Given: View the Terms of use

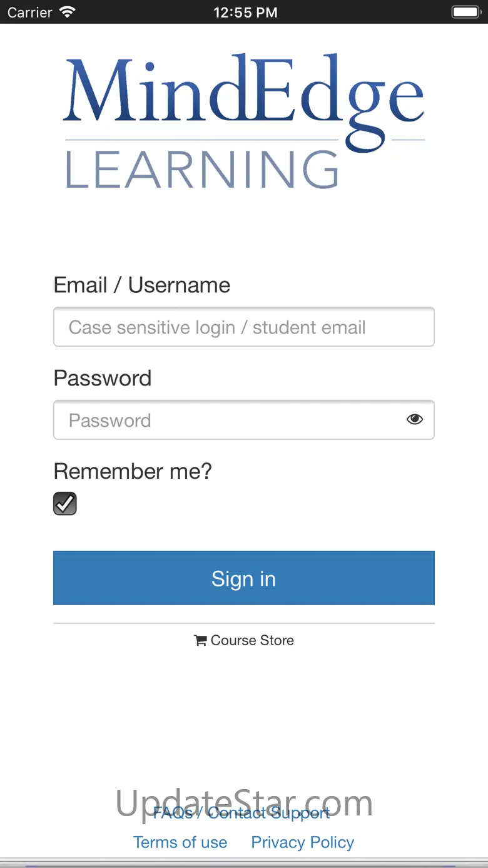Looking at the screenshot, I should pyautogui.click(x=180, y=842).
